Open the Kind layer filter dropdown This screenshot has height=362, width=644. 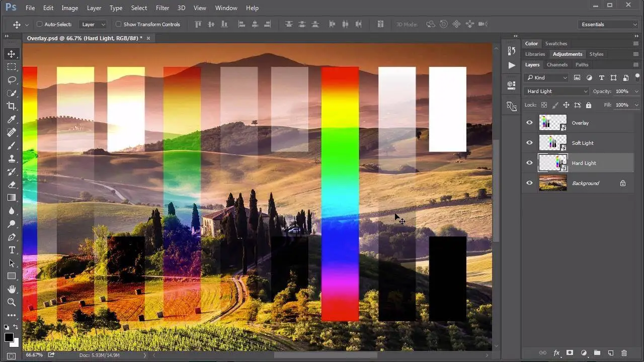[546, 77]
